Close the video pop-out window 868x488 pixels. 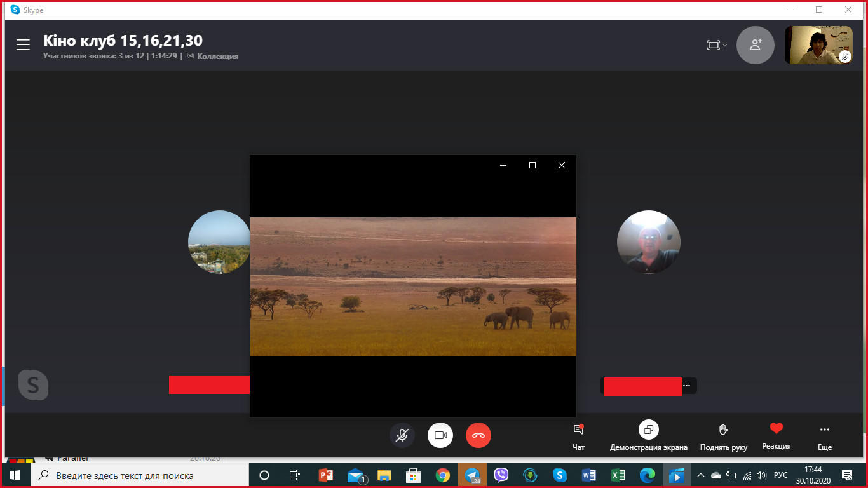(562, 165)
